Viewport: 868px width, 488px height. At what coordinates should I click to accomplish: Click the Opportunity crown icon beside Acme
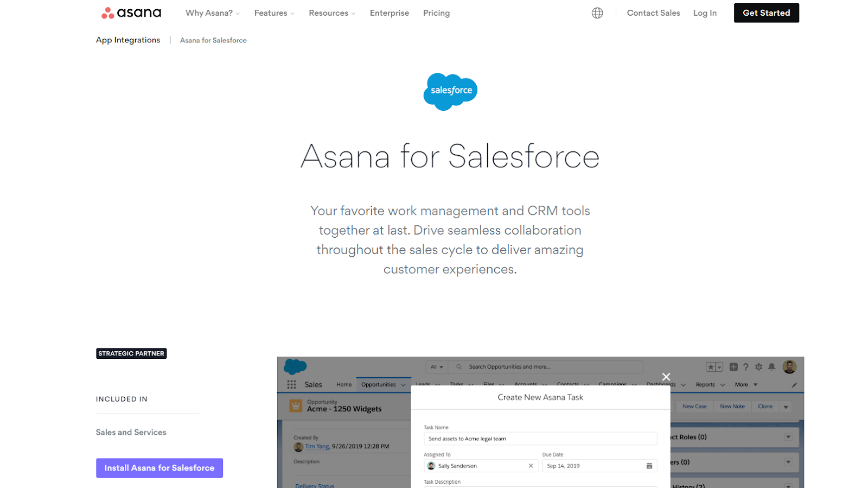point(296,405)
